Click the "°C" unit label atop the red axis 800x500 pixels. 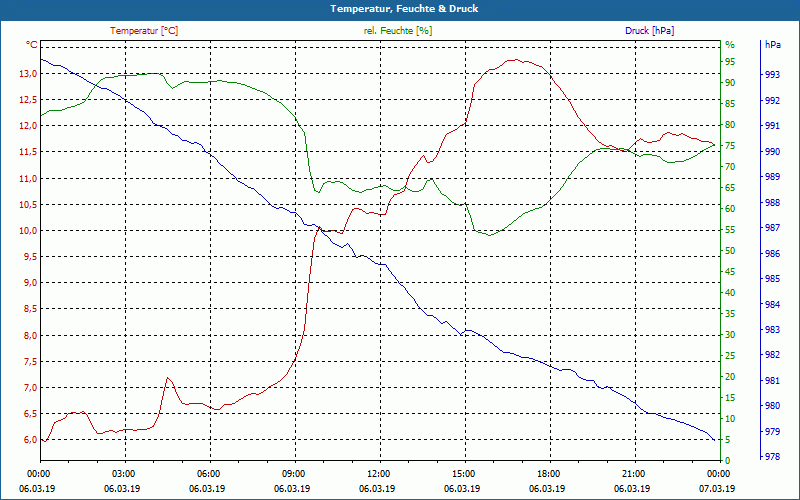pyautogui.click(x=32, y=45)
